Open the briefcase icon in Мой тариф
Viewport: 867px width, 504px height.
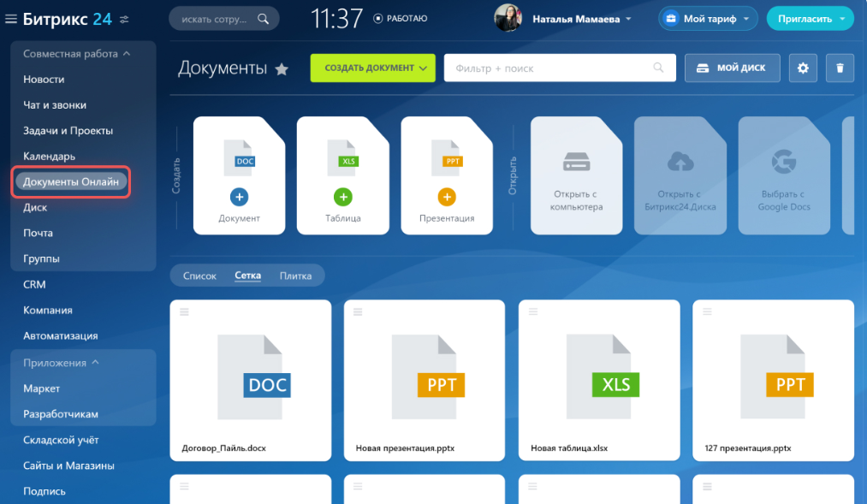click(x=670, y=19)
